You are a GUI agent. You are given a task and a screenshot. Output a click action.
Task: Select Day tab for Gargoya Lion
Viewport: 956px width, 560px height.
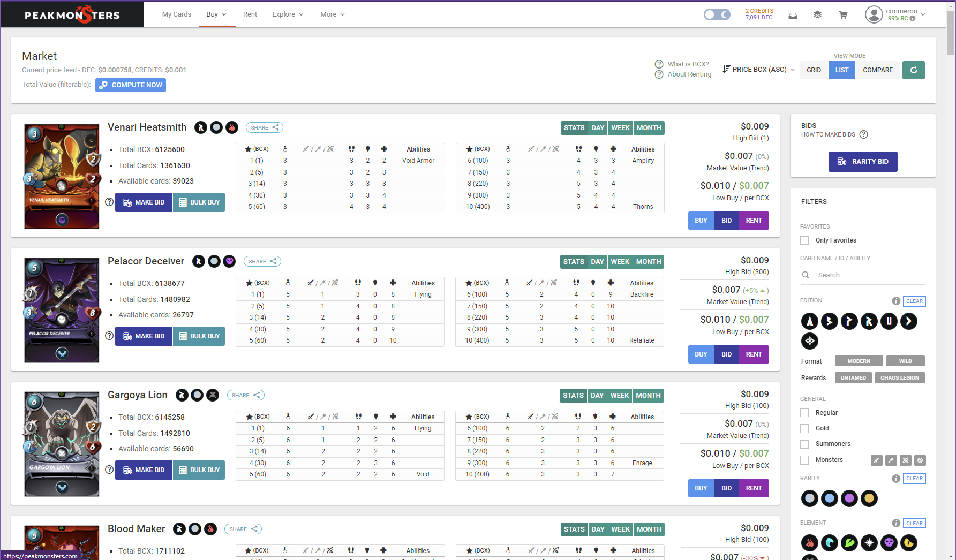pos(597,396)
